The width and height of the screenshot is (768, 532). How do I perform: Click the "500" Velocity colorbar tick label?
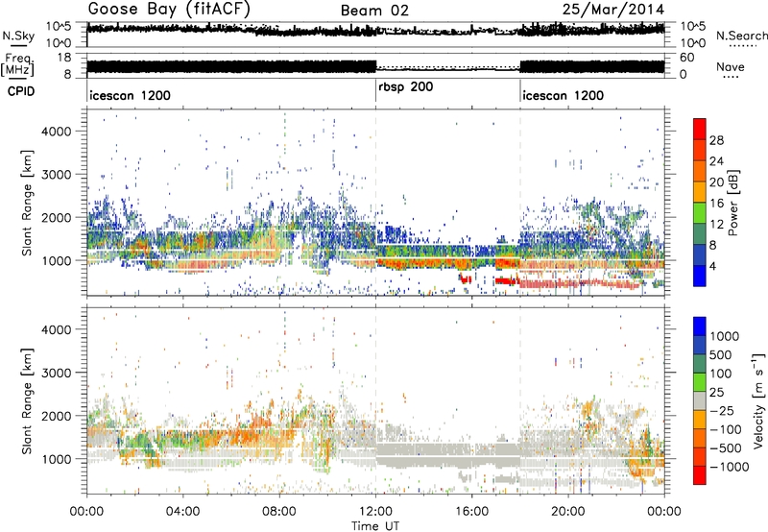coord(721,354)
